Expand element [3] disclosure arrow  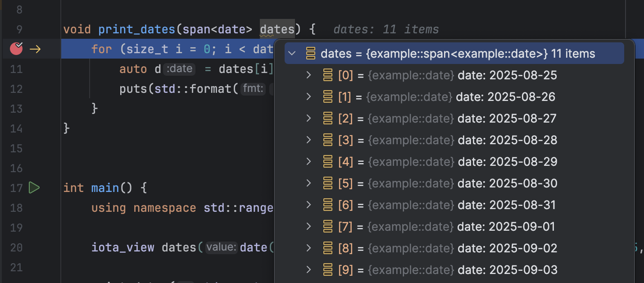point(308,140)
